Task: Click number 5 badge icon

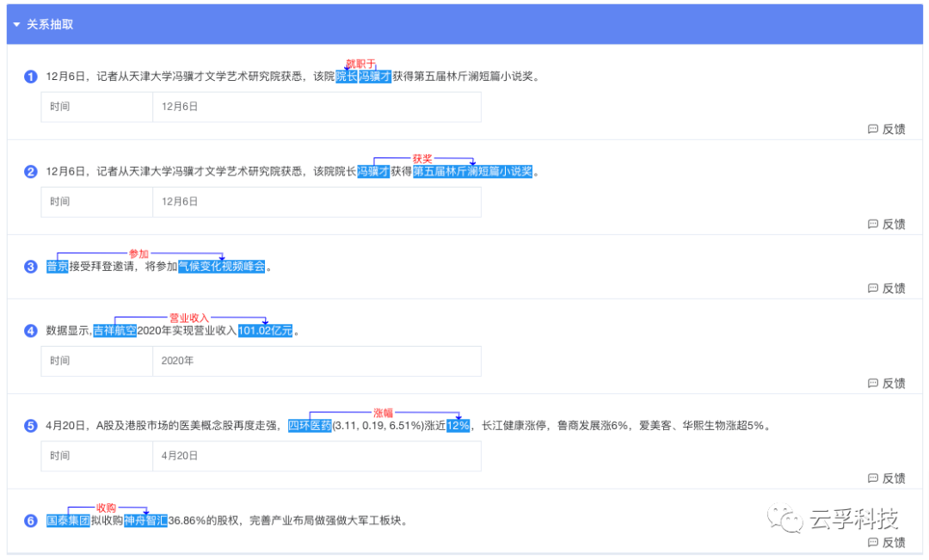Action: (31, 426)
